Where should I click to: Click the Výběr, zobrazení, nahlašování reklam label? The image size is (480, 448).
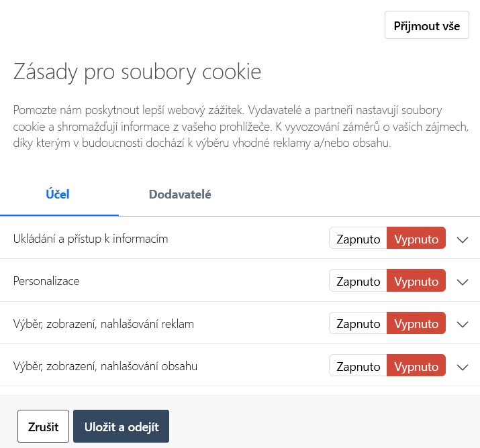click(x=103, y=324)
